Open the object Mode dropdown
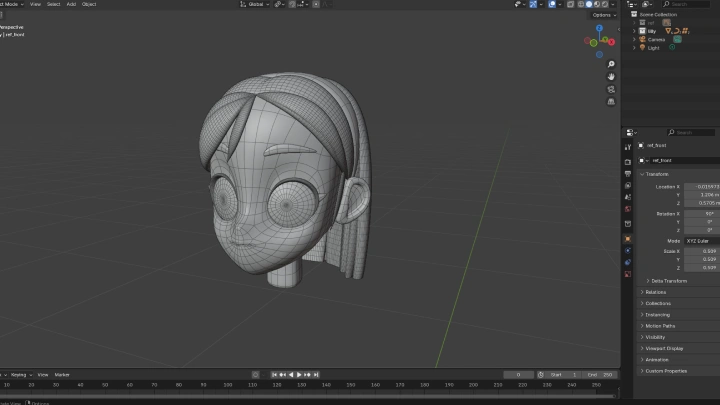This screenshot has width=720, height=405. pyautogui.click(x=11, y=4)
